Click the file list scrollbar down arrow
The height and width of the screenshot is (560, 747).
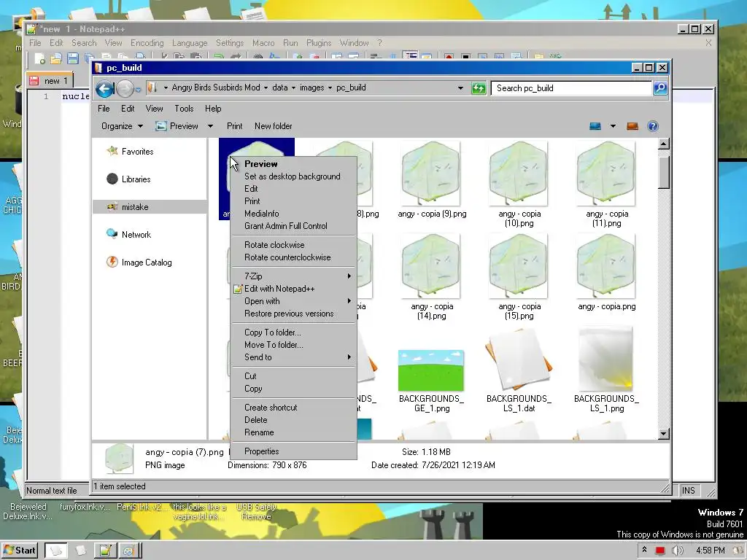pos(663,434)
